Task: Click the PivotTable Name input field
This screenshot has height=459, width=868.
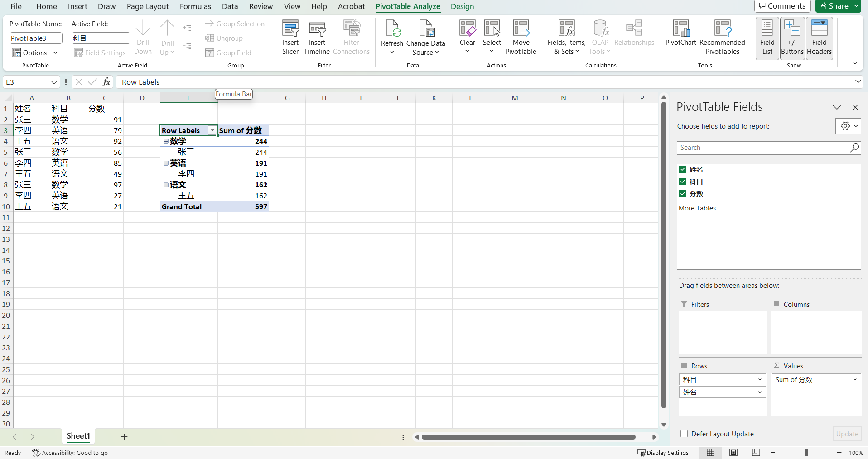Action: click(36, 38)
